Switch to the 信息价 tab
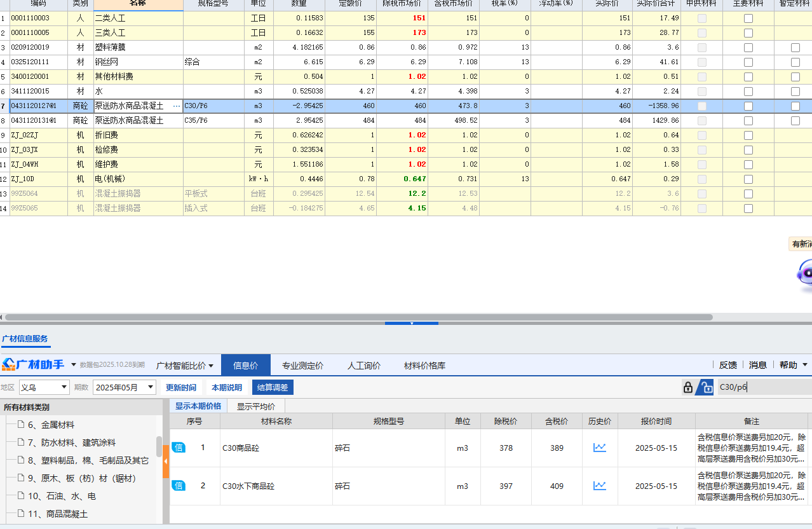The image size is (812, 529). [246, 366]
